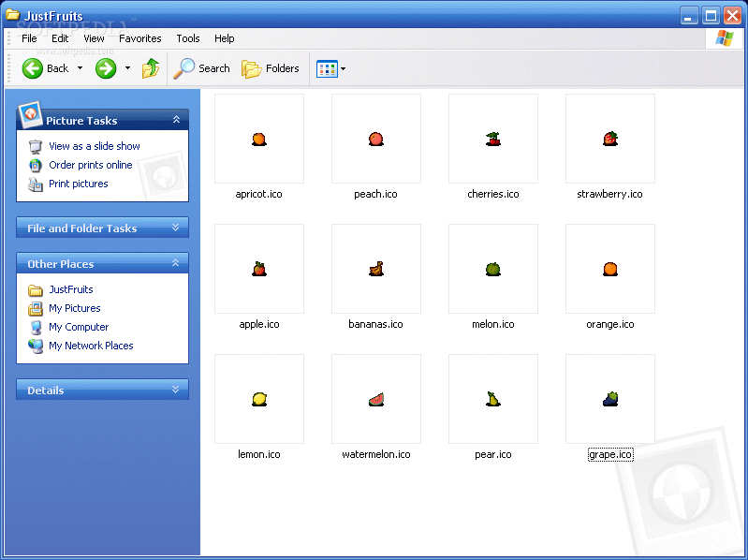748x560 pixels.
Task: Open the View menu
Action: (x=94, y=38)
